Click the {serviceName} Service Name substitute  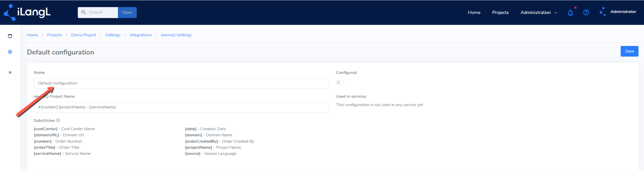coord(62,153)
